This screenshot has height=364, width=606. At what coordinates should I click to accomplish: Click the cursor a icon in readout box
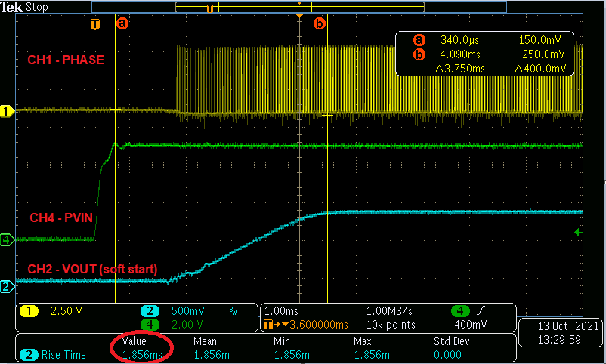(x=419, y=40)
